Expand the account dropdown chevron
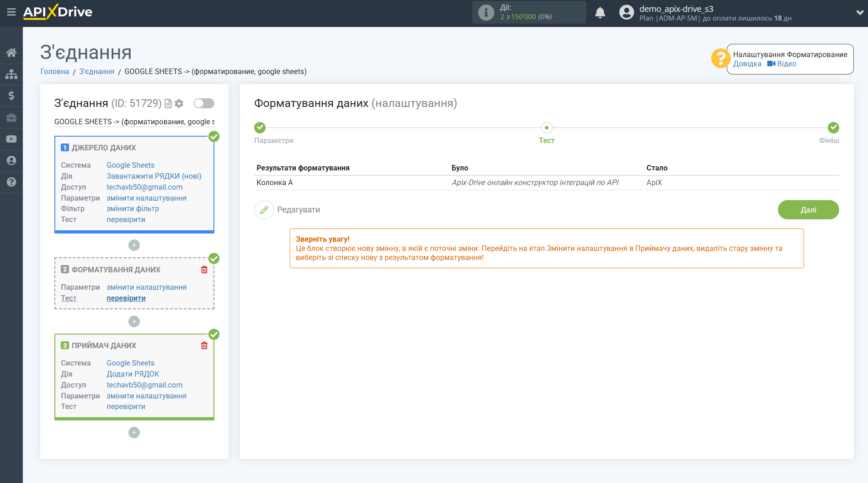 click(x=859, y=13)
